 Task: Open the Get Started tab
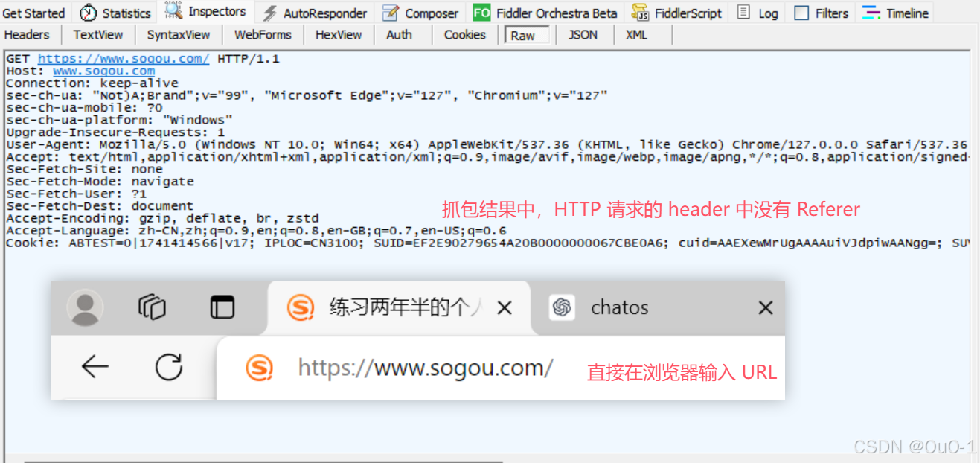(33, 13)
